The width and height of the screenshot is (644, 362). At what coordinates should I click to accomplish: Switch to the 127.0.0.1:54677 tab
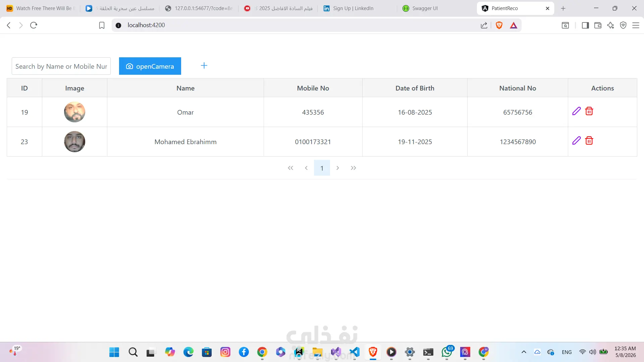(199, 8)
